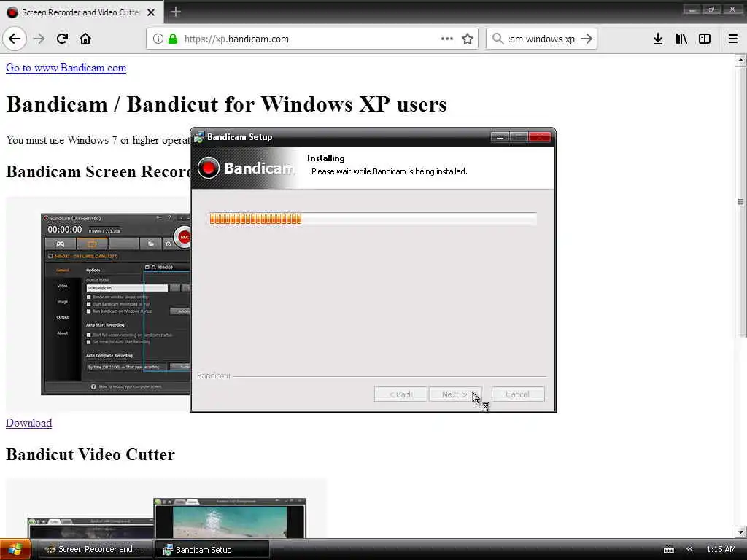The image size is (747, 560).
Task: Select the Bandicam Setup taskbar item
Action: (x=212, y=549)
